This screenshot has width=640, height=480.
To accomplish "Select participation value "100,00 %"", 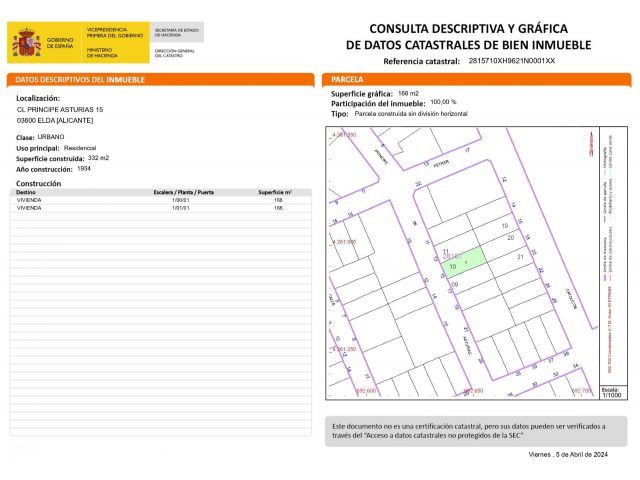I will click(x=443, y=102).
